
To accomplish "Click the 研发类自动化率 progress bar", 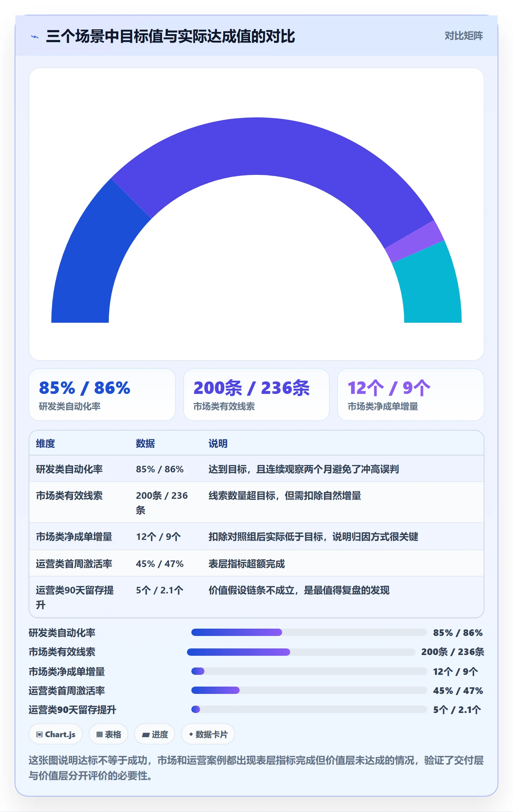I will point(309,632).
